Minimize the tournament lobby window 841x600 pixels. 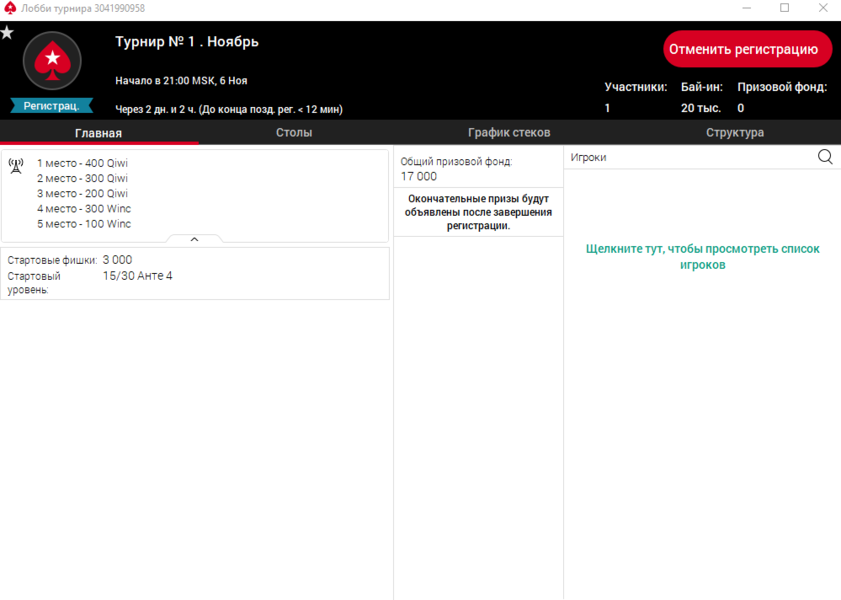coord(746,8)
